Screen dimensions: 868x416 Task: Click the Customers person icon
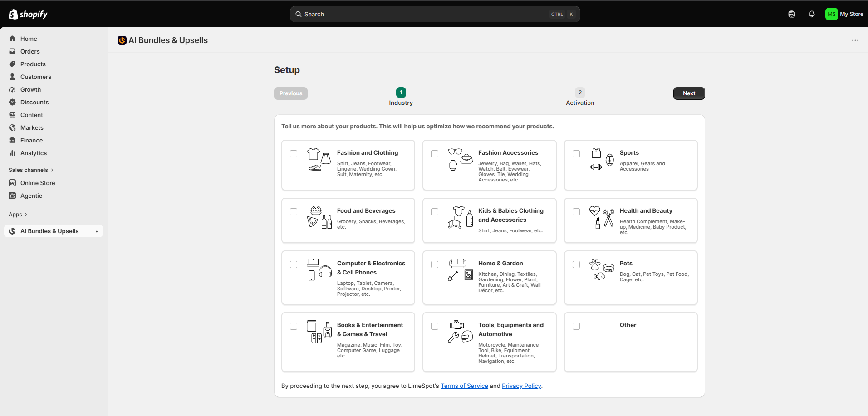12,77
